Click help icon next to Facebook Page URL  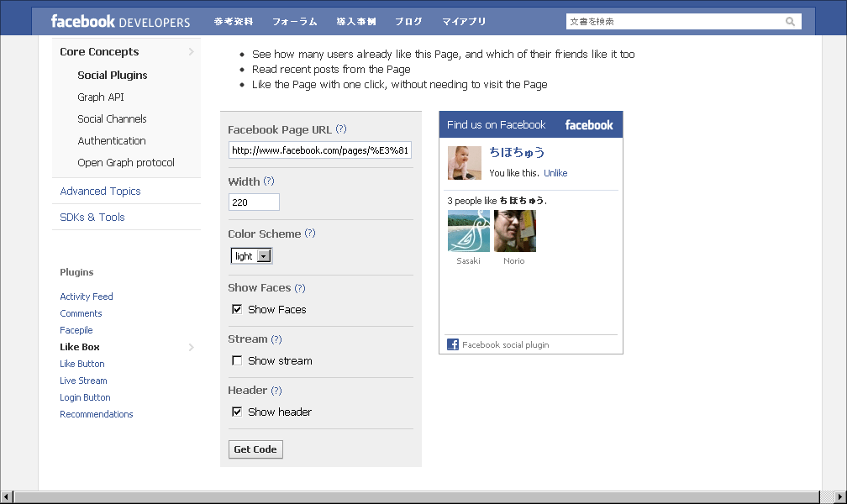341,129
